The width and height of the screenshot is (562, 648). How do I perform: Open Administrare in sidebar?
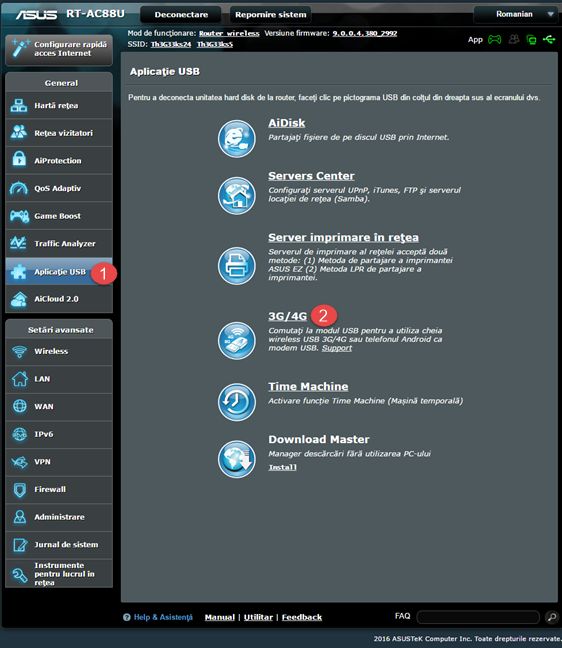click(59, 517)
